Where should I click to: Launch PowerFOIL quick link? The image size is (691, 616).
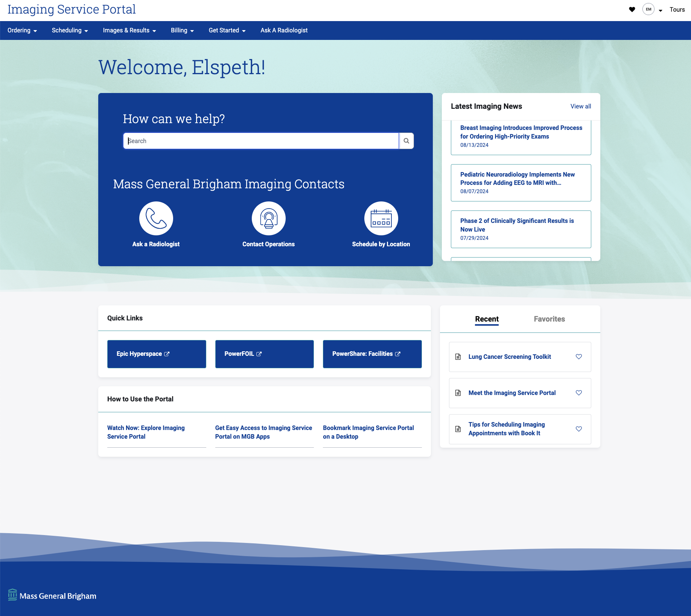point(265,354)
